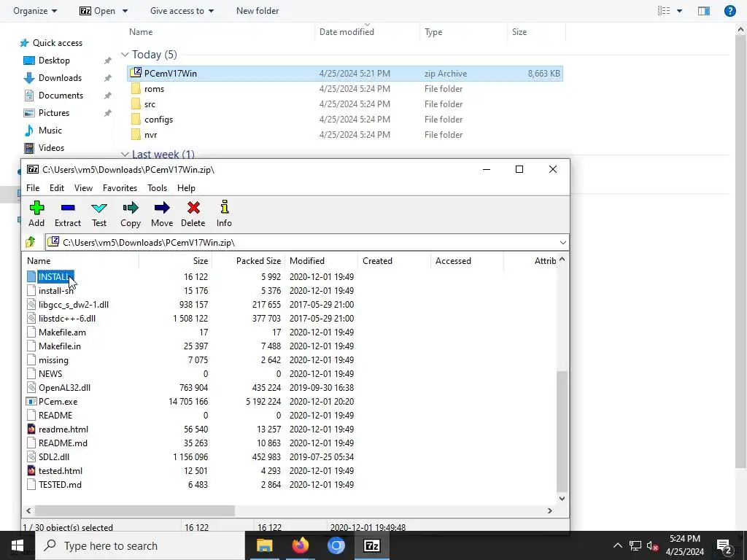Open the Help menu
747x560 pixels.
186,188
